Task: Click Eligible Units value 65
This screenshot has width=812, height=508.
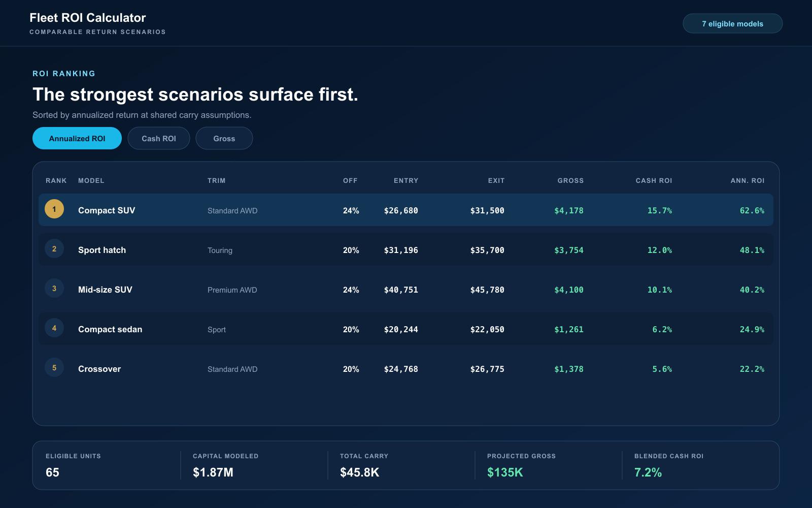Action: 52,472
